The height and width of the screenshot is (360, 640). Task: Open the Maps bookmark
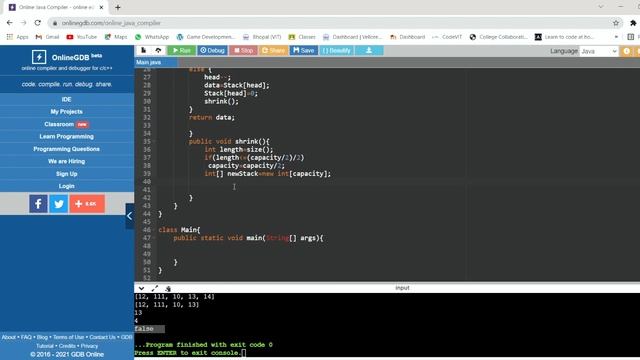[116, 37]
